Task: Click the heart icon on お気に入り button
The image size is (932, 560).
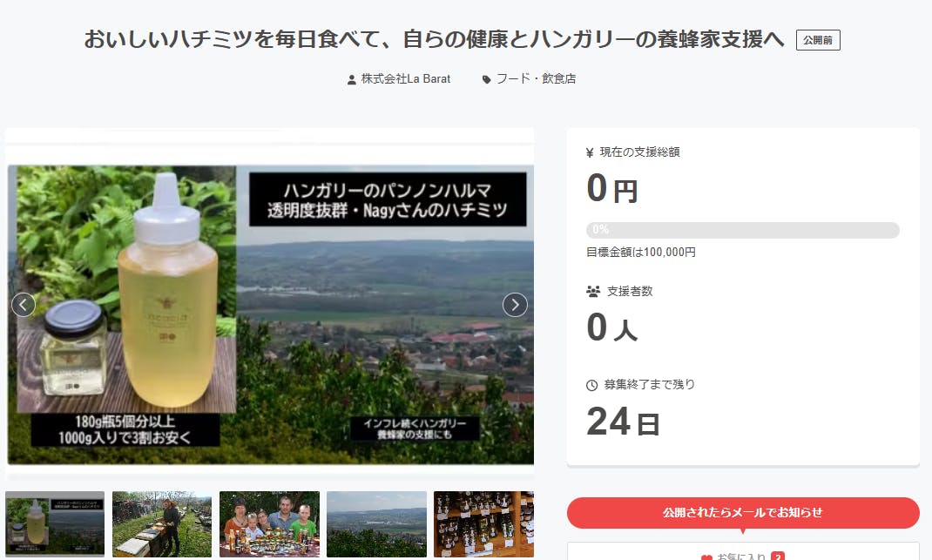Action: pos(706,557)
